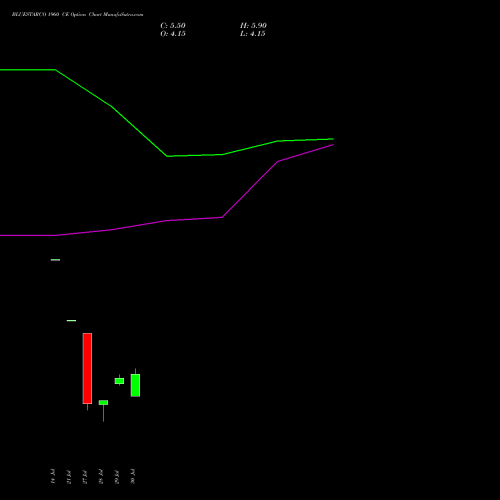Select the large red candlestick
Viewport: 500px width, 500px height.
[x=87, y=368]
